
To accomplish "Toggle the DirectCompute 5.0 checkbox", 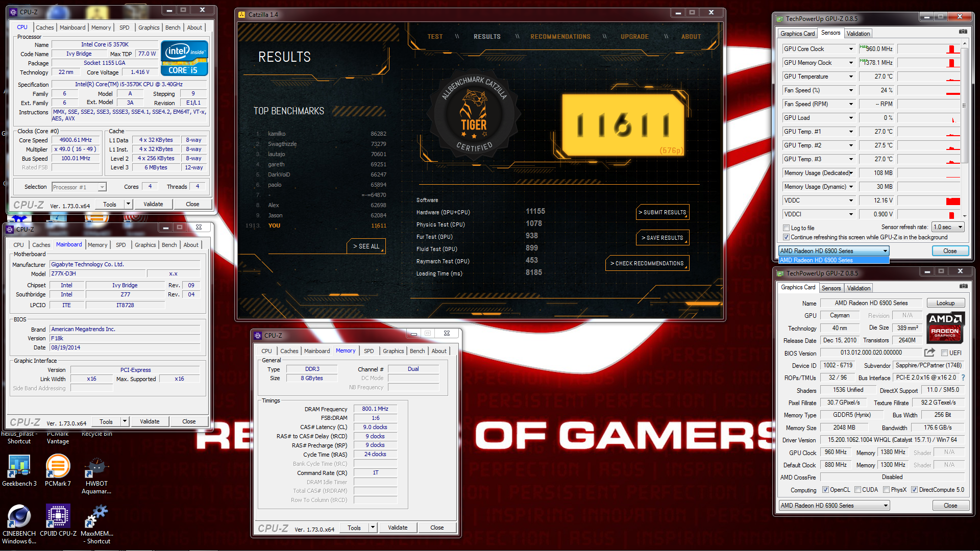I will [915, 490].
